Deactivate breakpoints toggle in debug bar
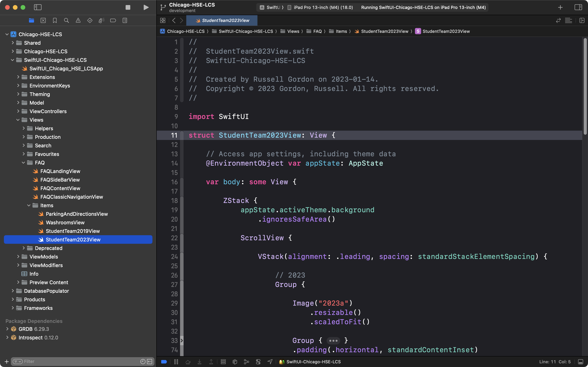This screenshot has height=367, width=588. pyautogui.click(x=164, y=362)
